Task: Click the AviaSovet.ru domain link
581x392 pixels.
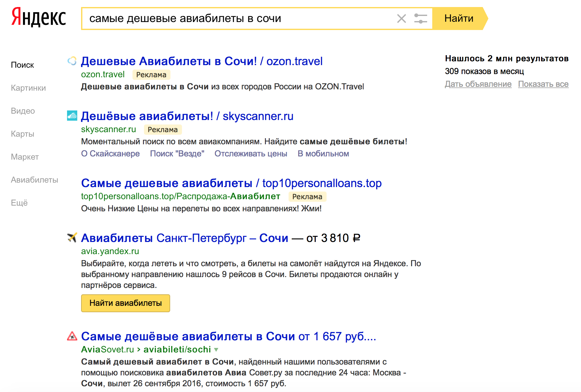Action: 108,350
